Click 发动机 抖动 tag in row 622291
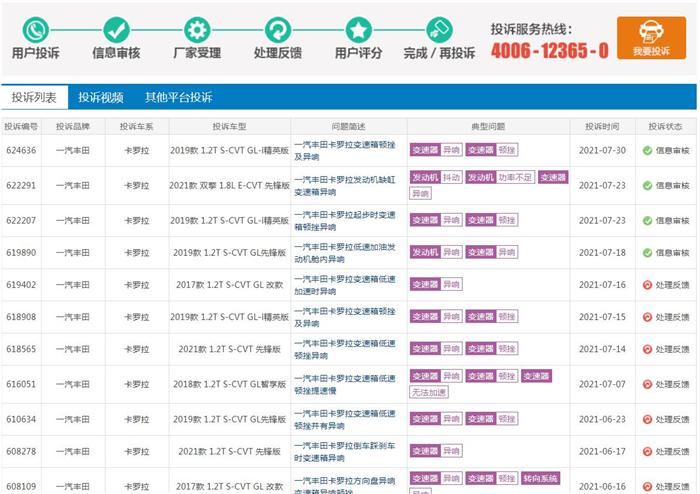Screen dimensions: 700x494 pos(436,177)
